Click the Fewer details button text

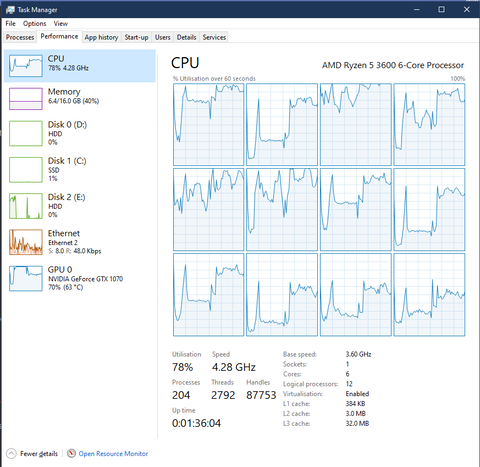coord(39,454)
